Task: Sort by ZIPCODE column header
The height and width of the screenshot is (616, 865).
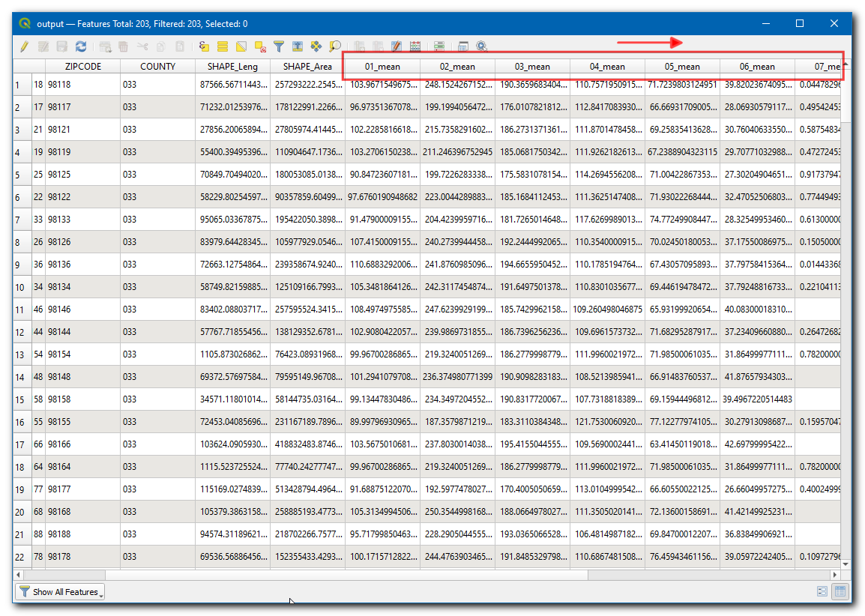Action: [82, 67]
